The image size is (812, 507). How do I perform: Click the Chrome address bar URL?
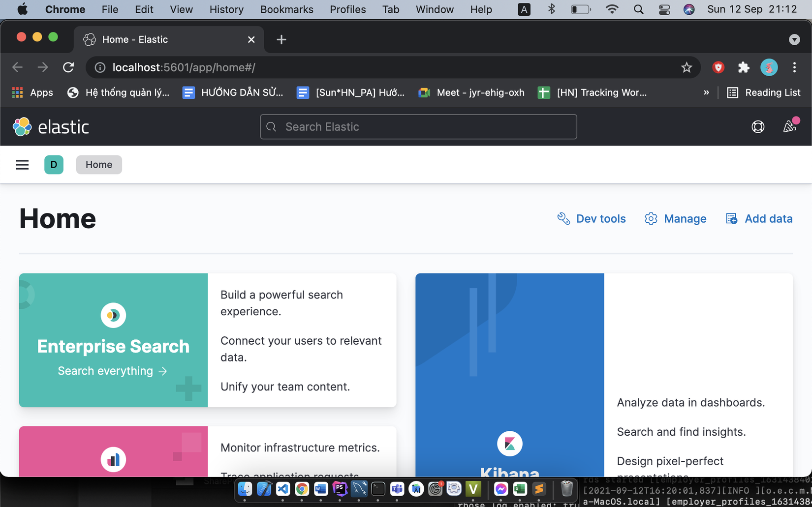tap(184, 67)
